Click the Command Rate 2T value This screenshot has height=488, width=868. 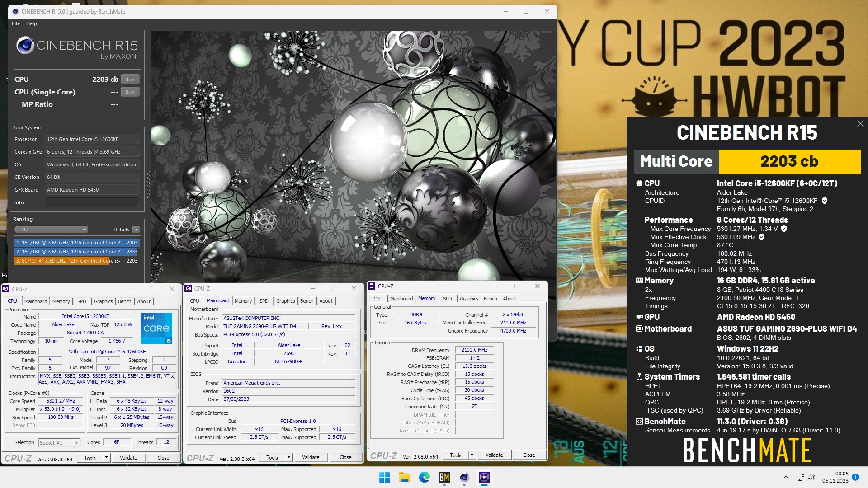(x=474, y=406)
